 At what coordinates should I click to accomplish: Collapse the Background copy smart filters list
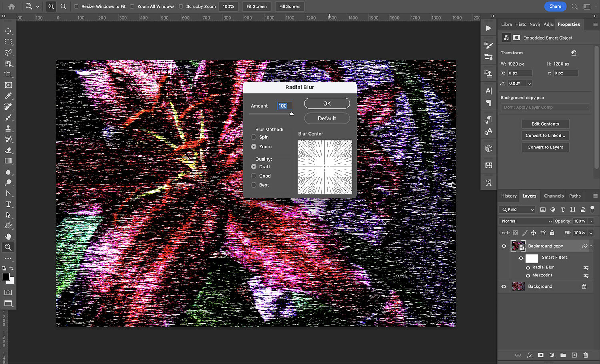591,246
